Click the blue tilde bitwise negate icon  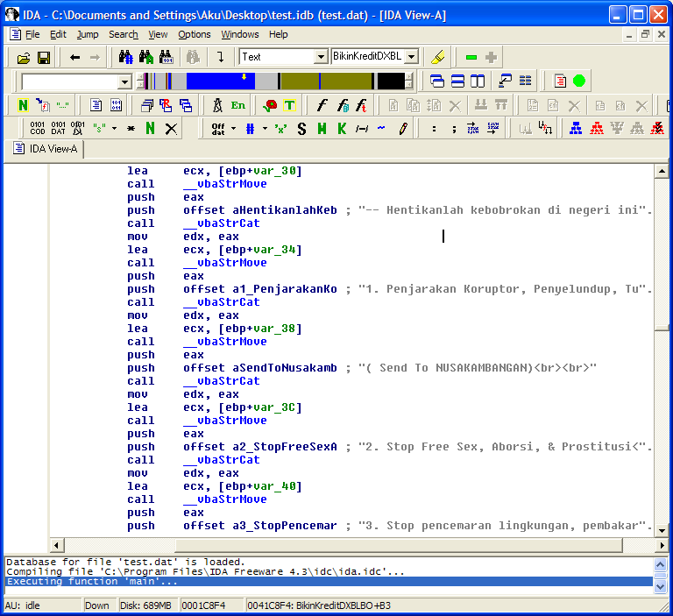pyautogui.click(x=381, y=127)
